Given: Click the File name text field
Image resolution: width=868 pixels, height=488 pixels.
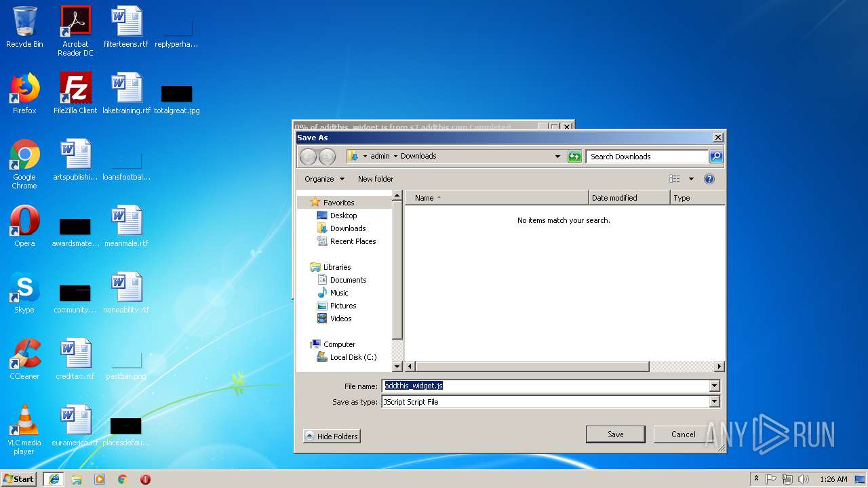Looking at the screenshot, I should click(545, 386).
